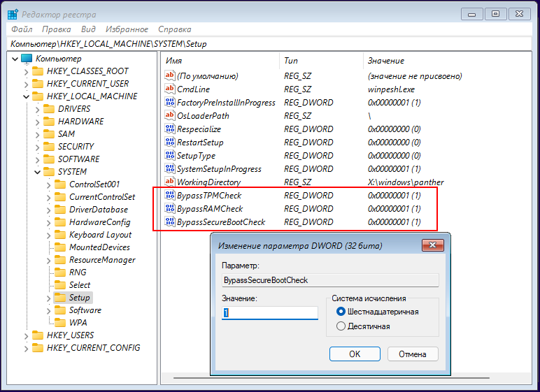Click the OsLoaderPath string value icon
Viewport: 540px width, 392px height.
point(169,115)
